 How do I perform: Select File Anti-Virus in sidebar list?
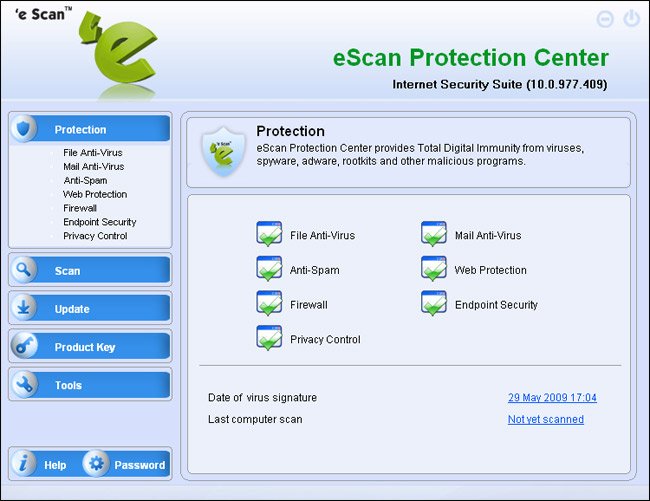[93, 152]
